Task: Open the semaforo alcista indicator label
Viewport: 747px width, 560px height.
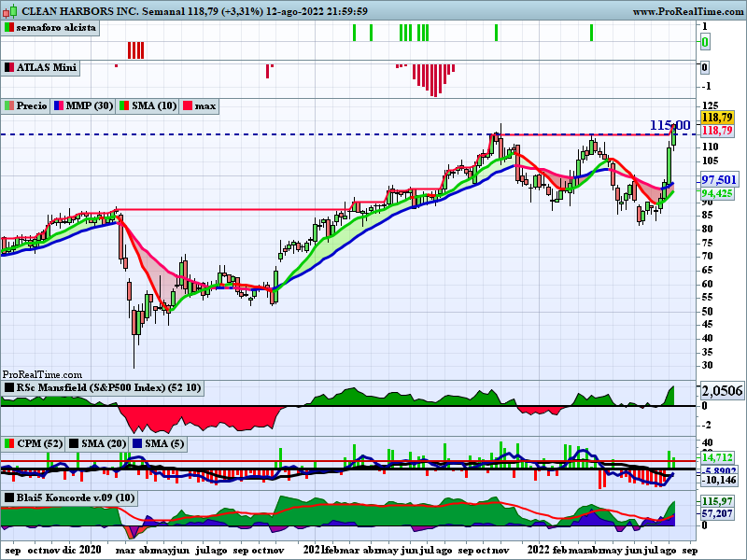Action: tap(56, 28)
